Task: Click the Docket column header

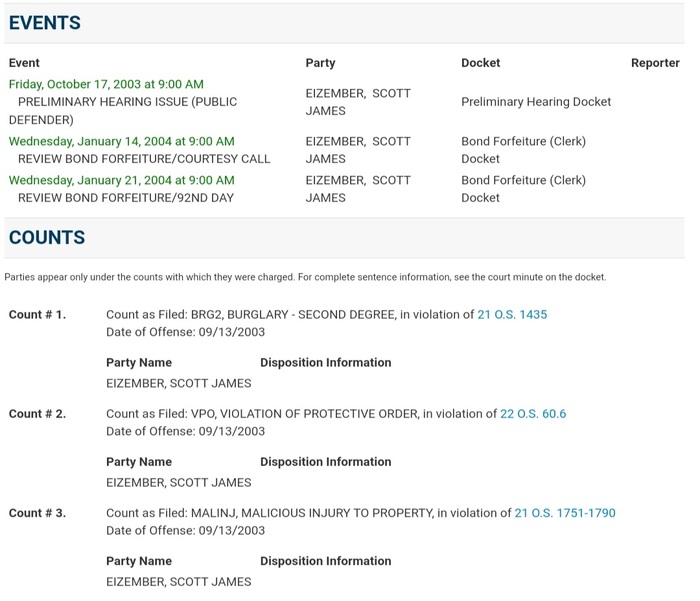Action: (x=481, y=63)
